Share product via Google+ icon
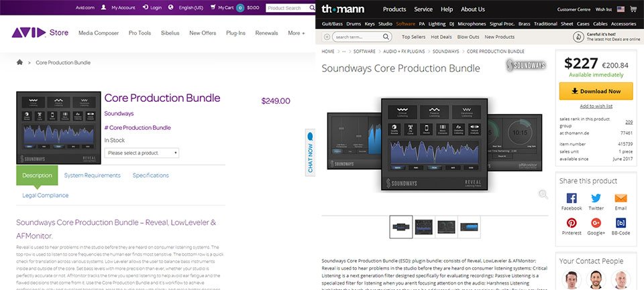Viewport: 644px width, 290px height. [x=596, y=223]
